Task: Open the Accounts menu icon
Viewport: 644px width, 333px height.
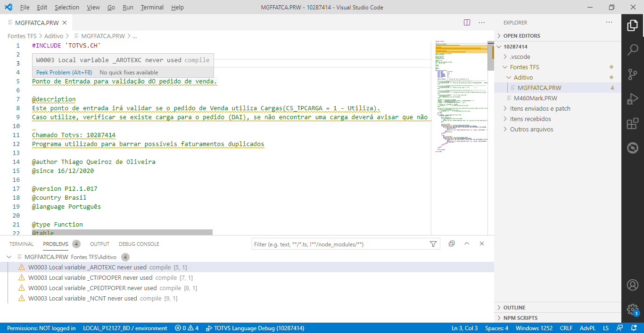Action: tap(632, 285)
